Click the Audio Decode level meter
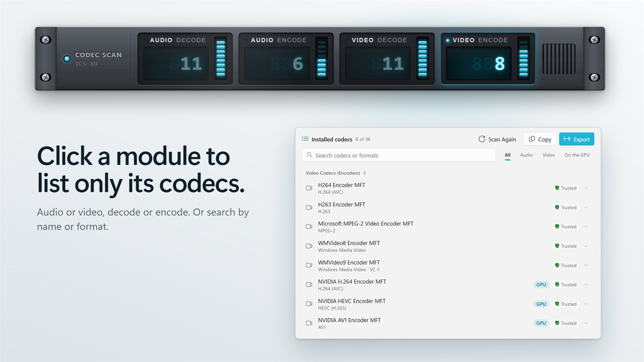644x362 pixels. (220, 58)
